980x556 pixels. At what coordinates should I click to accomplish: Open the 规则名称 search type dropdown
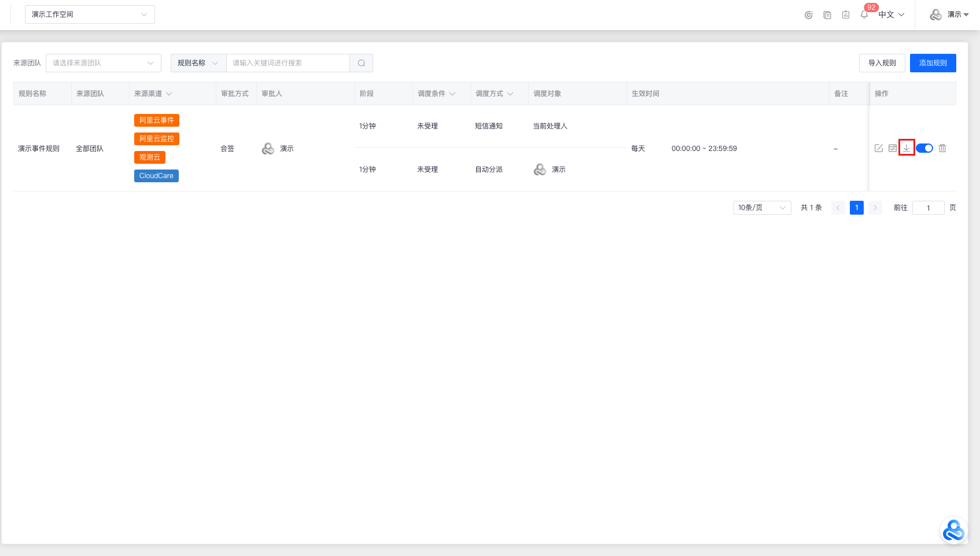tap(198, 63)
